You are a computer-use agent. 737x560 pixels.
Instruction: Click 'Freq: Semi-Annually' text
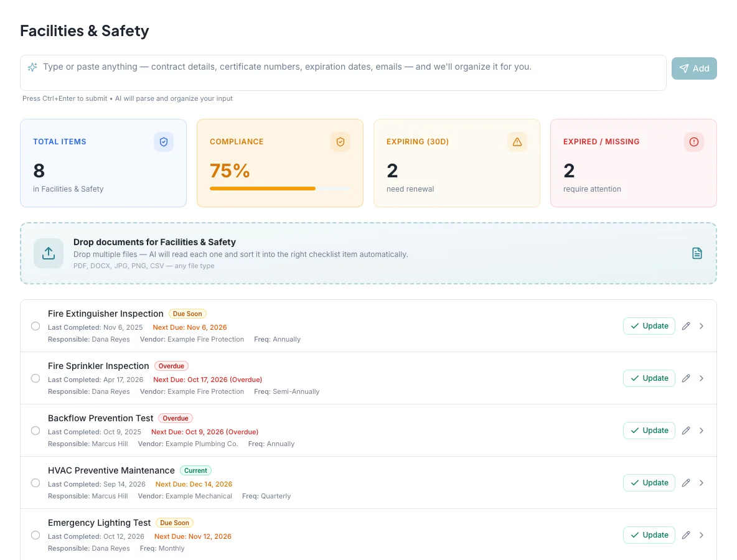pos(287,392)
